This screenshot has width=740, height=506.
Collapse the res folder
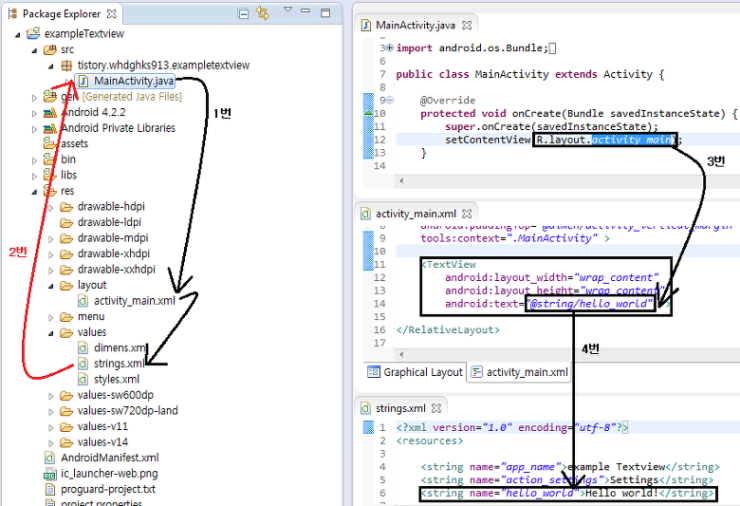[x=34, y=192]
